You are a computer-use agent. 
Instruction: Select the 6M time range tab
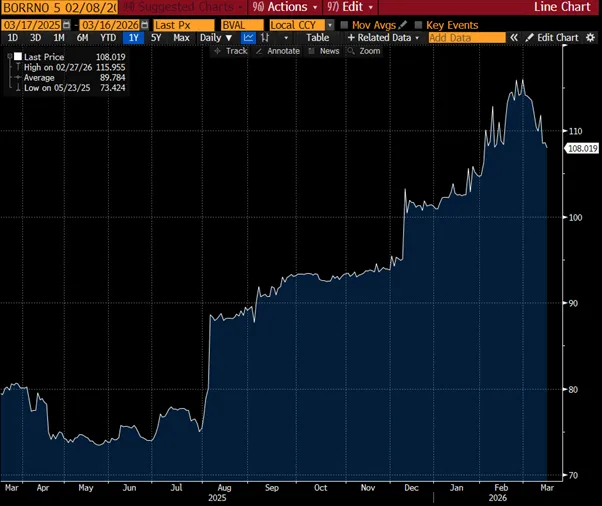coord(82,37)
